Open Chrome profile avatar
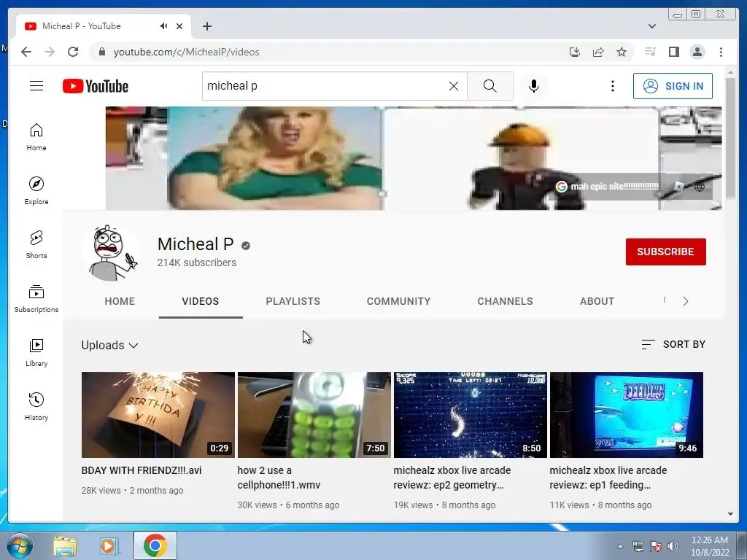 697,52
